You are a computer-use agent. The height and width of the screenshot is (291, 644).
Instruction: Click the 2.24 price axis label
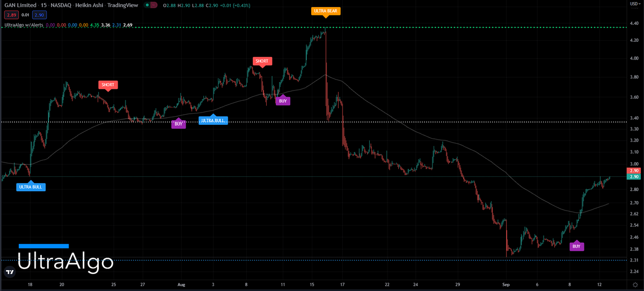coord(634,271)
